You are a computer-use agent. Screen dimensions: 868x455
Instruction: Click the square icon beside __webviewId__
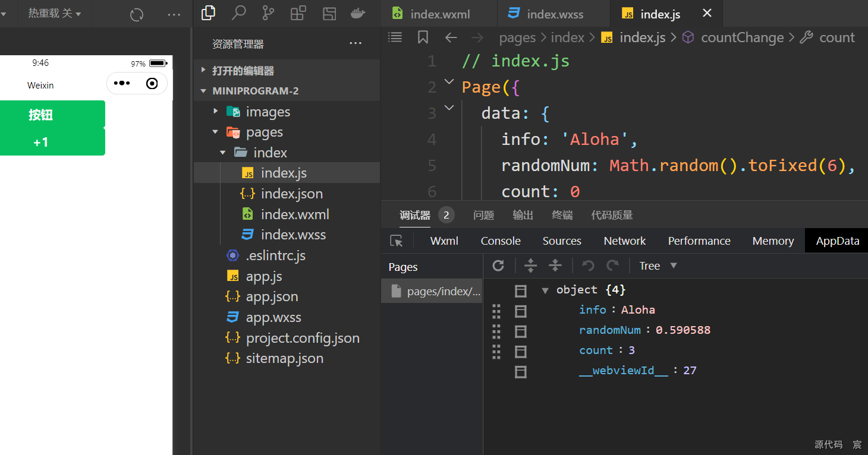(521, 372)
